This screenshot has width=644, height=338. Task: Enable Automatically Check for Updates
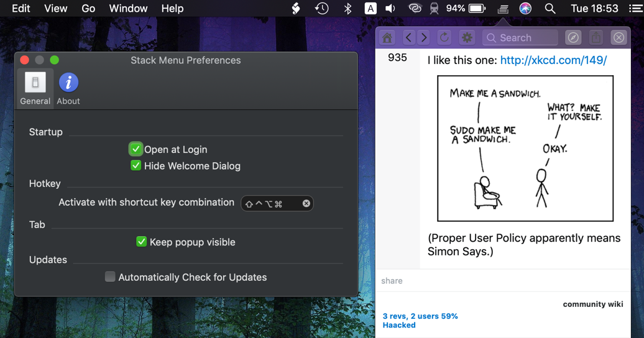[109, 277]
